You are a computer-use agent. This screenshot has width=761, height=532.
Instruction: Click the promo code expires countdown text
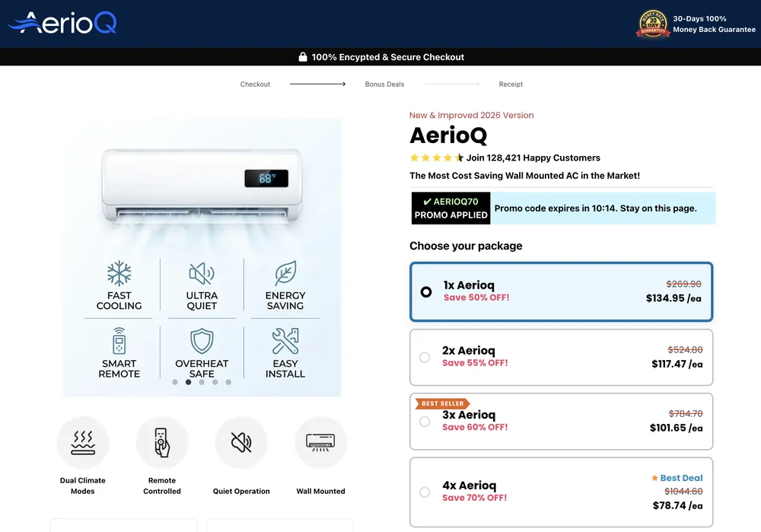[x=596, y=209]
